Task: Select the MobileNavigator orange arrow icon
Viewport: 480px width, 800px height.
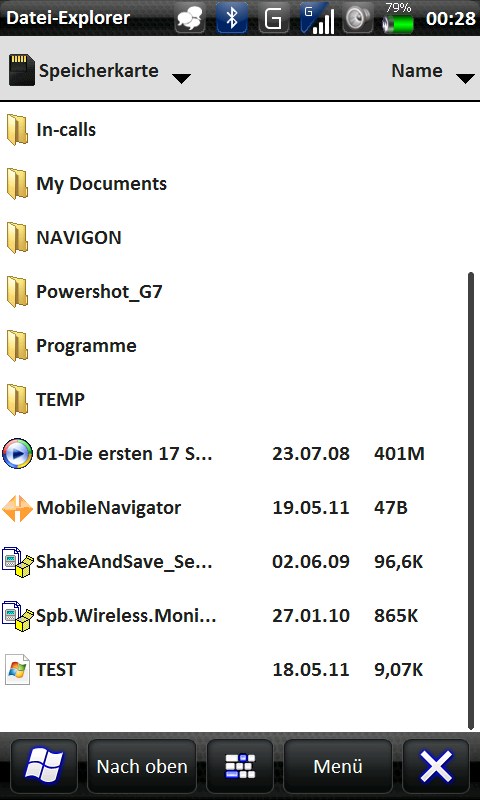Action: [x=17, y=508]
